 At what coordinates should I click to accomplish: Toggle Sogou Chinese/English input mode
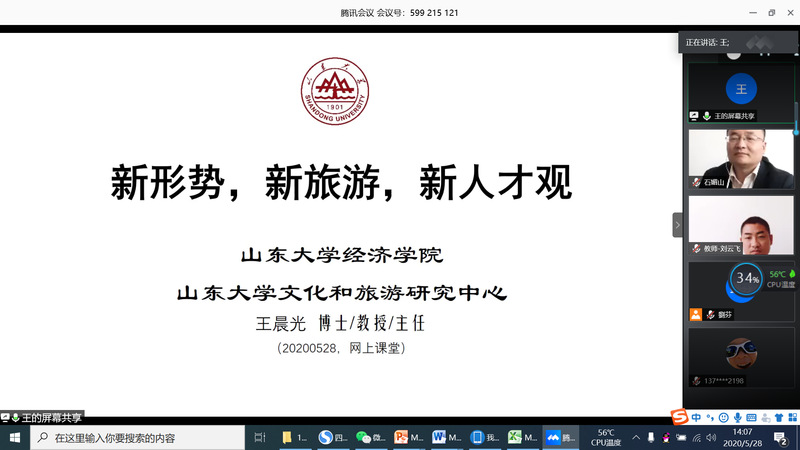[696, 417]
